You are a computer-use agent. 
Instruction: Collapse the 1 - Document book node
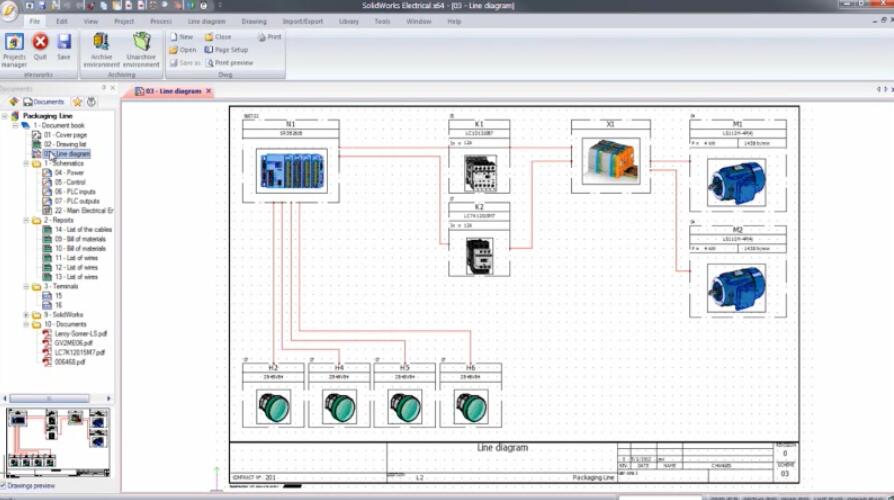click(15, 125)
